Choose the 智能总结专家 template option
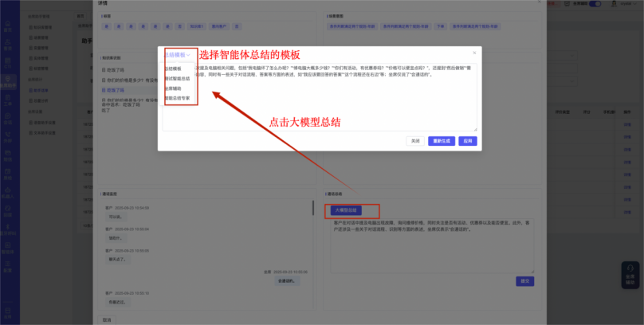Viewport: 644px width, 325px height. pos(178,98)
